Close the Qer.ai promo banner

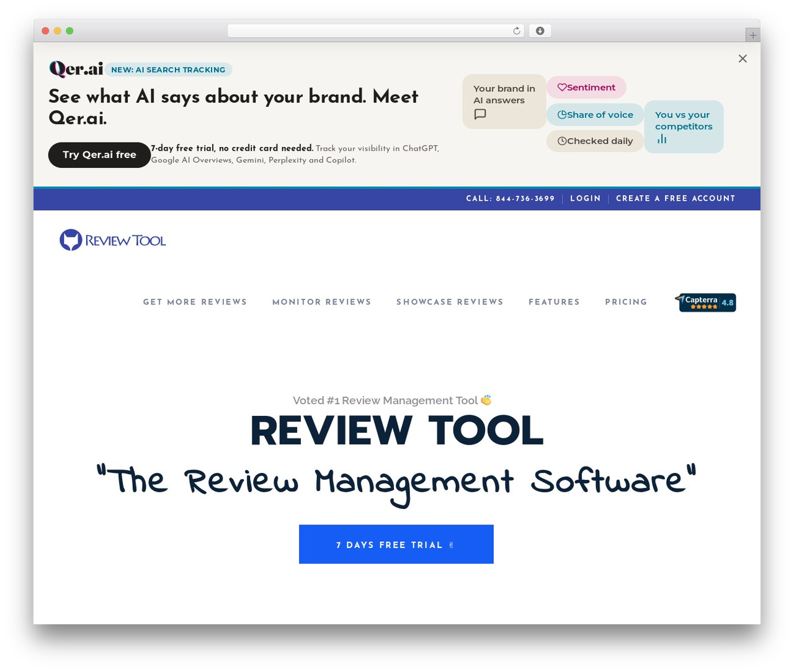click(x=743, y=58)
